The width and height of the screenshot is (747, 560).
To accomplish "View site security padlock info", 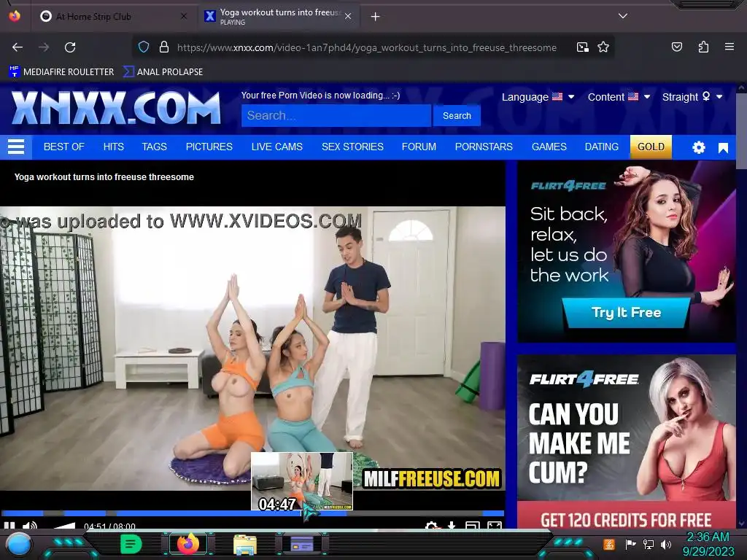I will click(x=164, y=47).
